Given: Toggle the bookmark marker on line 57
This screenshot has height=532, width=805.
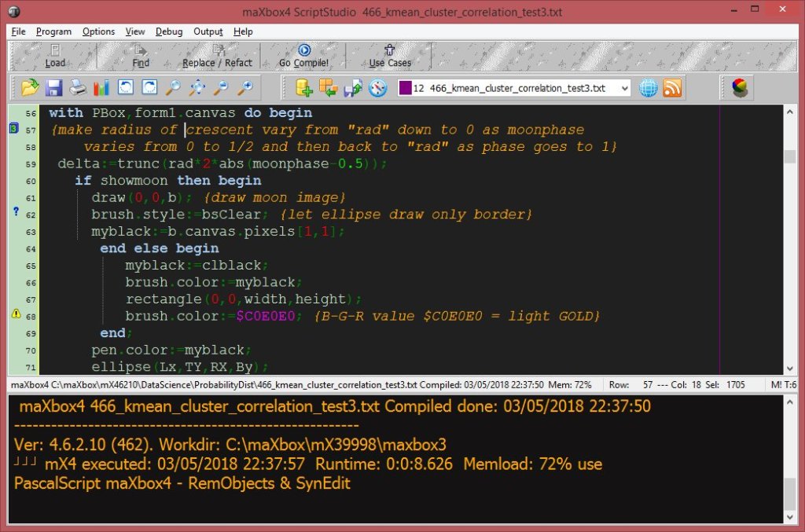Looking at the screenshot, I should point(14,130).
